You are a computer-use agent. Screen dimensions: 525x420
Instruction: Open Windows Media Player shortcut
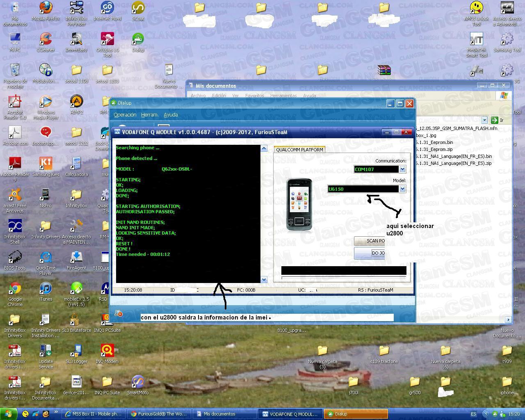click(x=46, y=107)
